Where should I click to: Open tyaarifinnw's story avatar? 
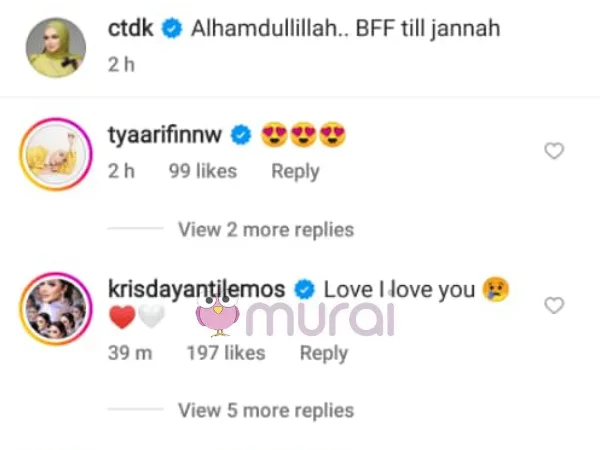(x=56, y=154)
